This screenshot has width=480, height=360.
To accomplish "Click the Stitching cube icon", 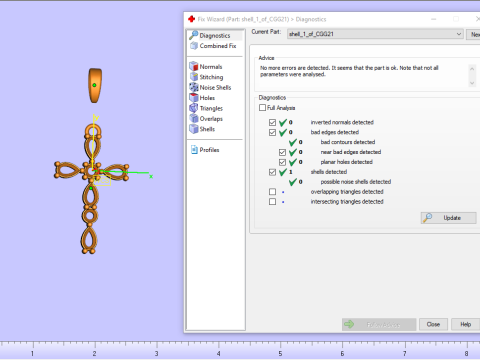I will (x=194, y=77).
